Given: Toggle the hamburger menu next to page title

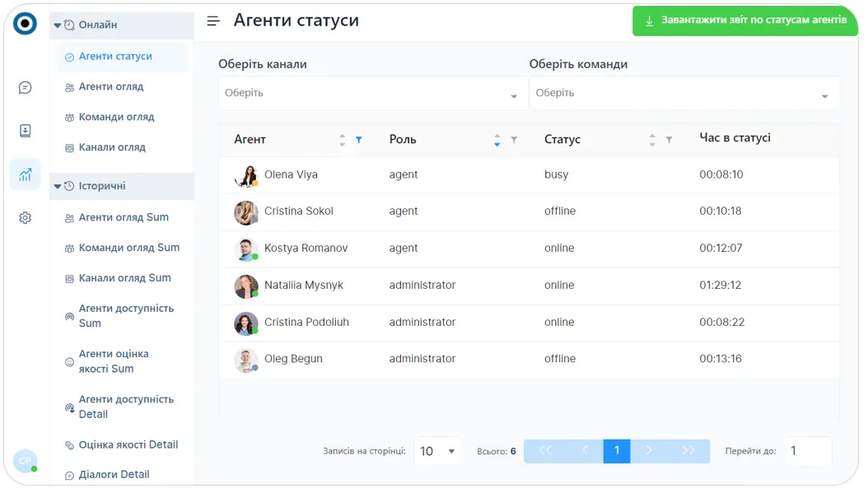Looking at the screenshot, I should click(x=213, y=21).
